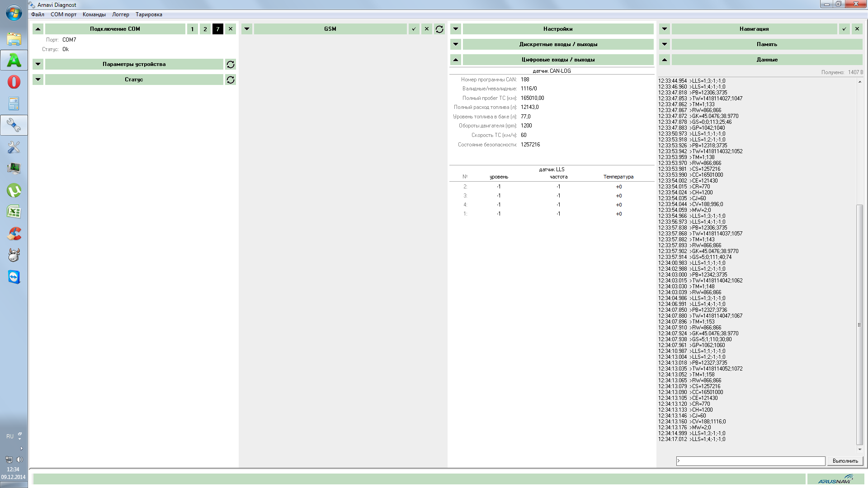868x488 pixels.
Task: Expand the Настройки section
Action: pos(456,29)
